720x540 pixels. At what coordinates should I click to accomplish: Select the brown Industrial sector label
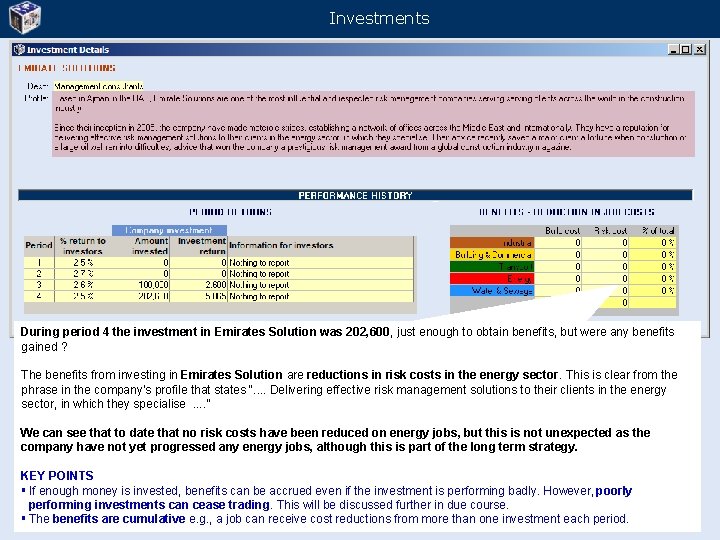click(x=492, y=242)
